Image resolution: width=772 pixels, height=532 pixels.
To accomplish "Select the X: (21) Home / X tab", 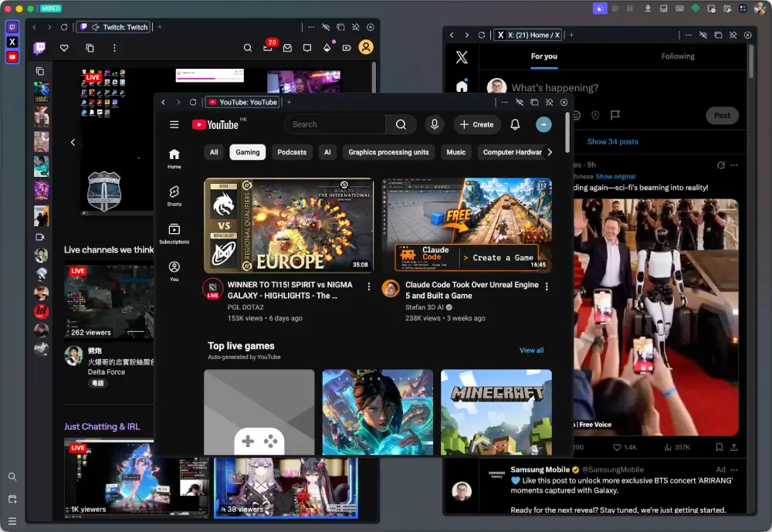I will (x=528, y=35).
